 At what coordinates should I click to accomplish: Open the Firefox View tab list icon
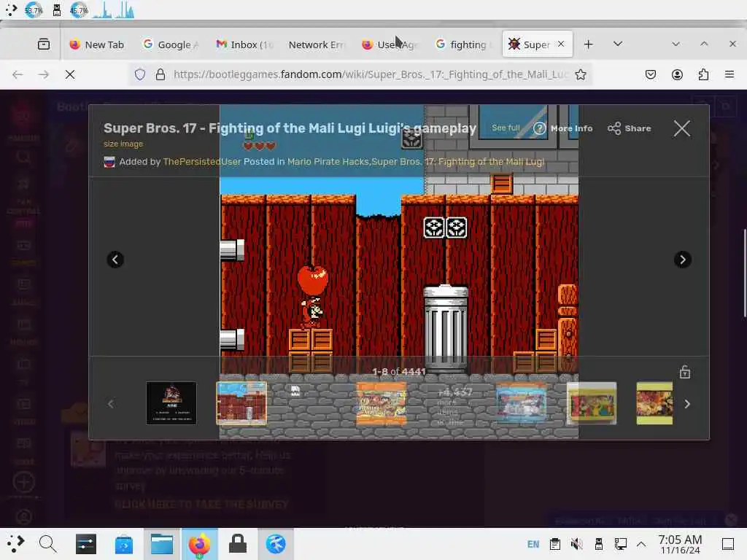point(43,44)
